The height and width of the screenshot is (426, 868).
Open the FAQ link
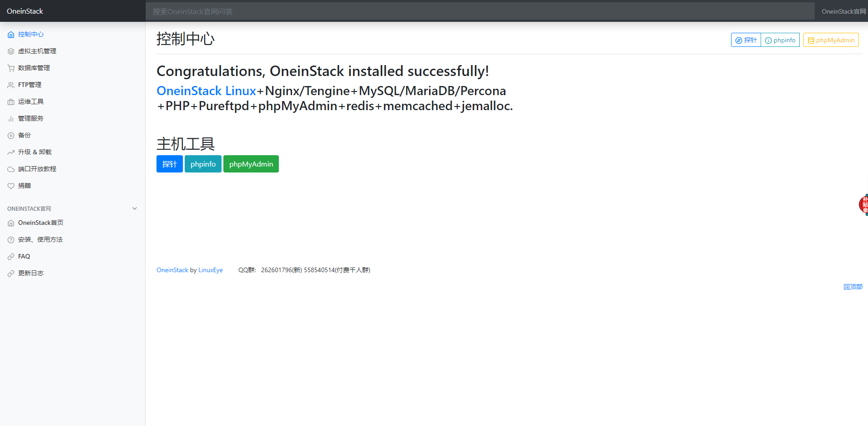coord(24,256)
